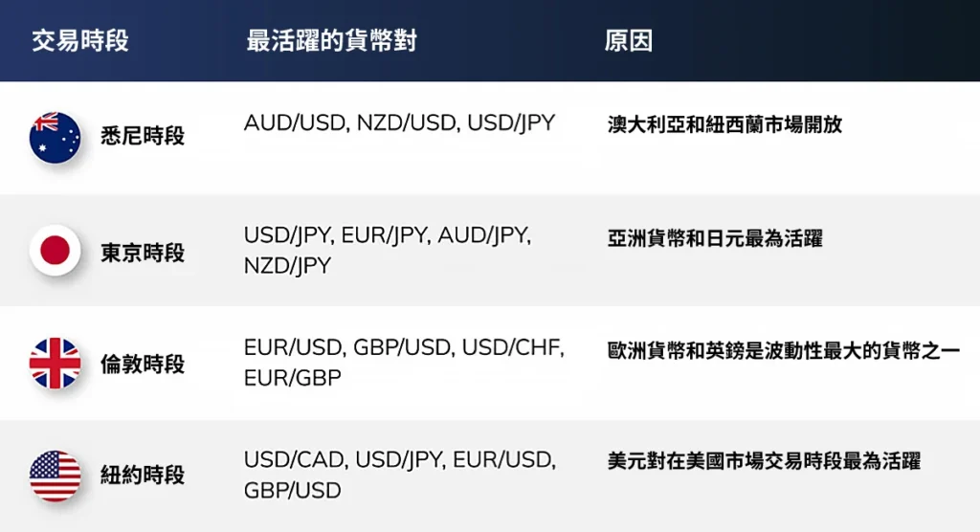Screen dimensions: 980x532
Task: Click the 東京時段 session label
Action: (143, 253)
